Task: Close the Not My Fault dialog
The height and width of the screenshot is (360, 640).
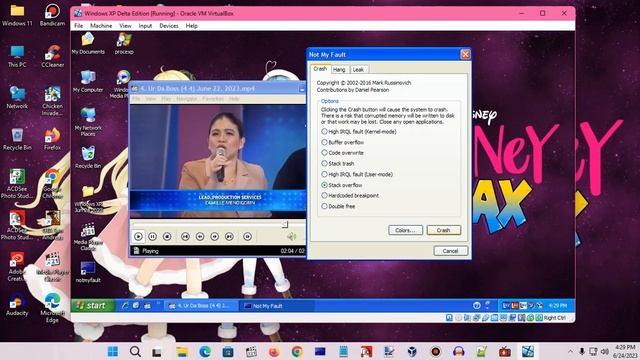Action: pyautogui.click(x=465, y=54)
